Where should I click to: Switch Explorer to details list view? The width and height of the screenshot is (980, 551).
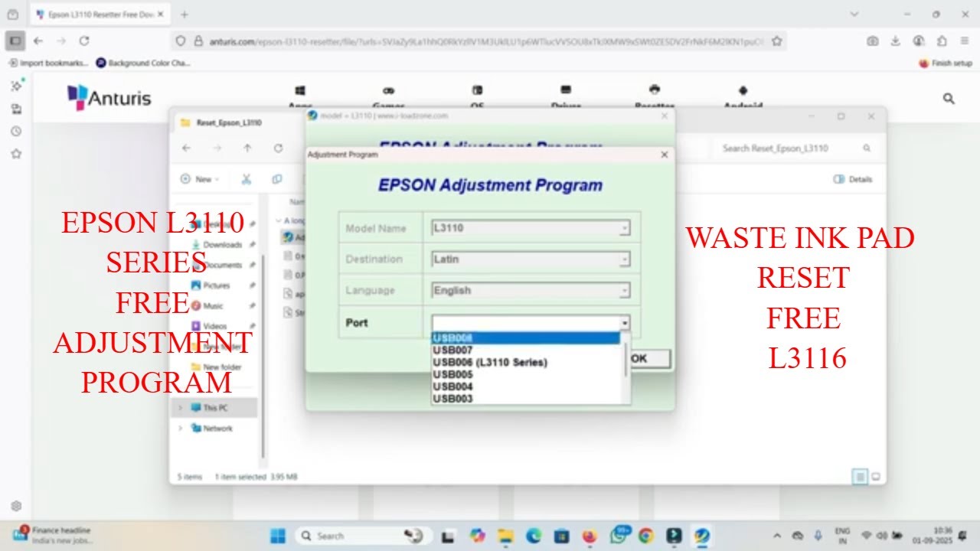coord(860,477)
